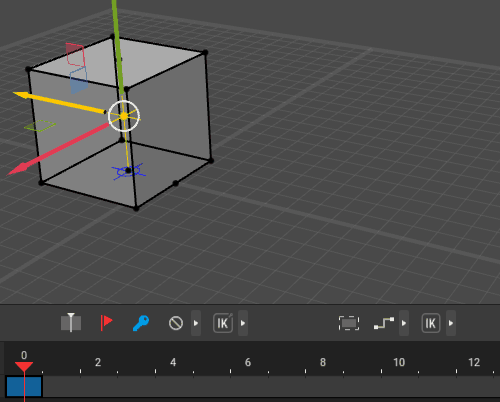Screen dimensions: 500x402
Task: Click the red playhead marker at frame 0
Action: 24,367
